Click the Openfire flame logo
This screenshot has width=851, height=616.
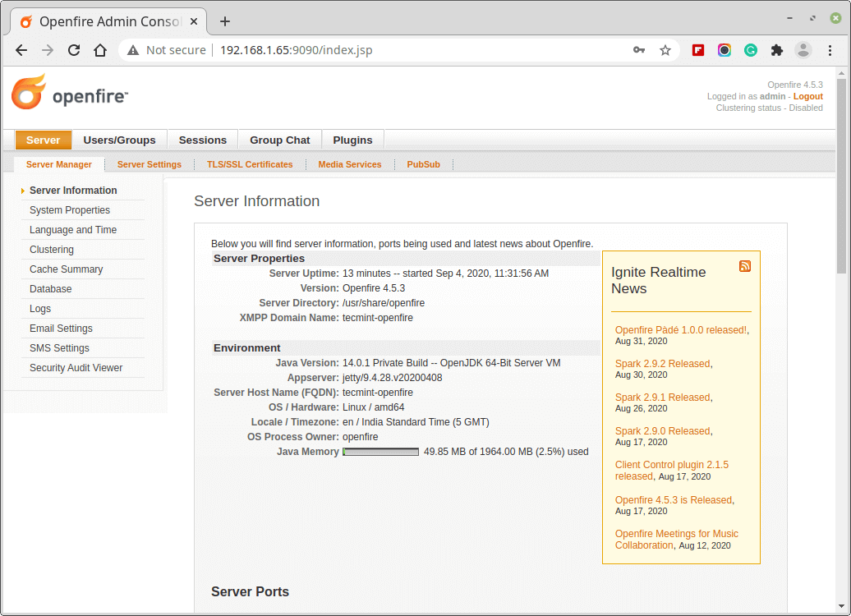pos(28,92)
